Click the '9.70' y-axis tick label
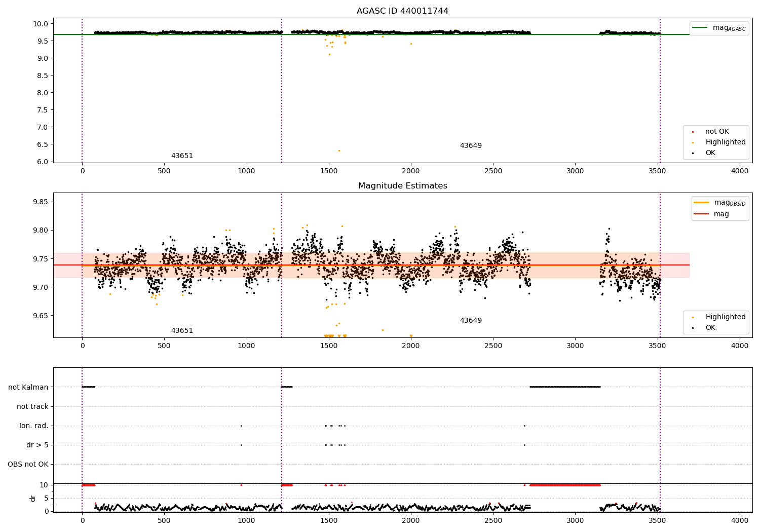 point(41,287)
